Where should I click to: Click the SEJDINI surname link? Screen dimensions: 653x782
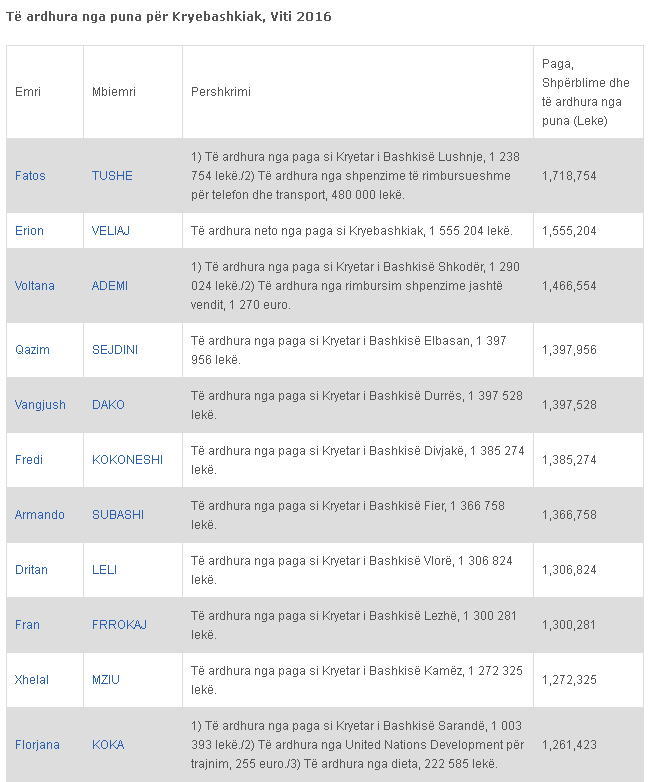[x=113, y=350]
